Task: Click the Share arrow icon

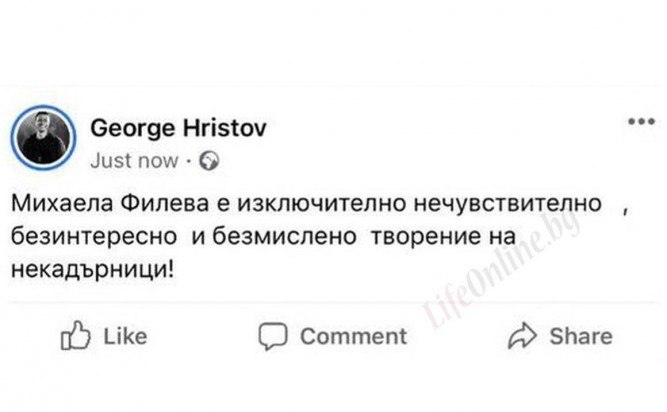Action: (523, 336)
